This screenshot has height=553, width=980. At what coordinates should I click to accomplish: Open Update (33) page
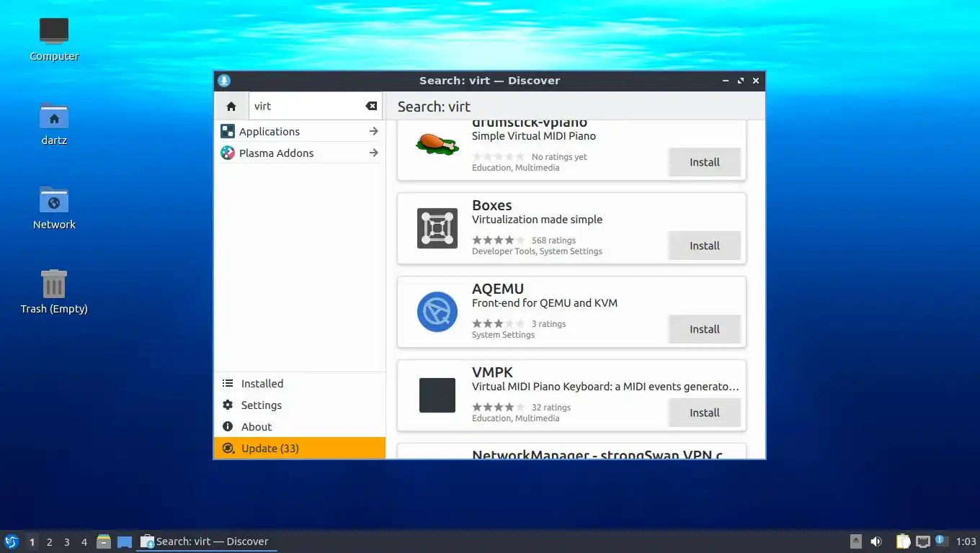300,449
